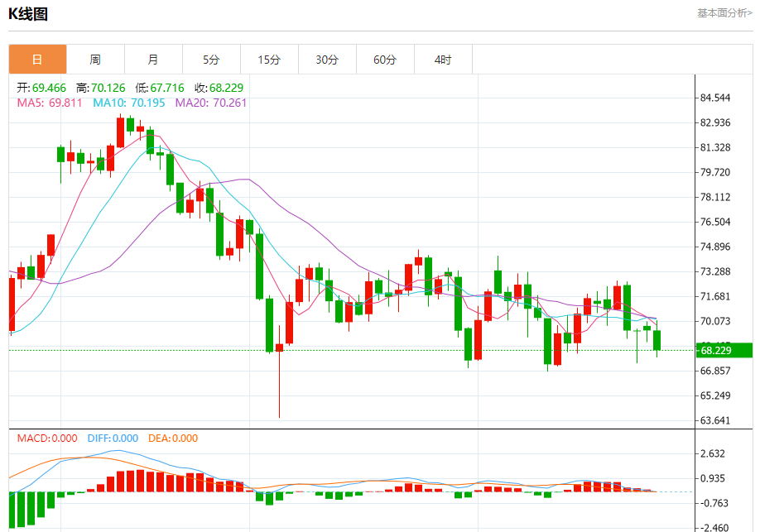Click the MACD:0.000 label
The image size is (760, 532).
pyautogui.click(x=47, y=438)
